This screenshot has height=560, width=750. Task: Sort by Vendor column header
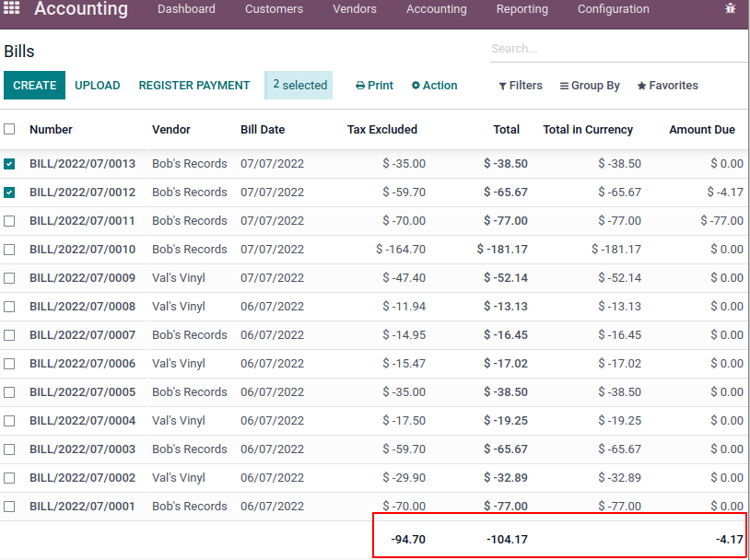tap(171, 130)
